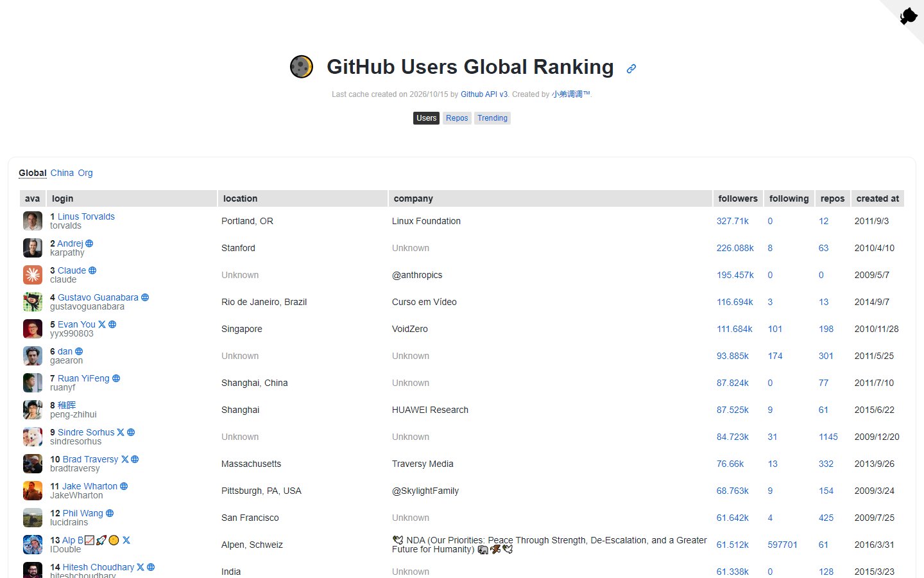Select the Users tab
The width and height of the screenshot is (924, 578).
[426, 118]
